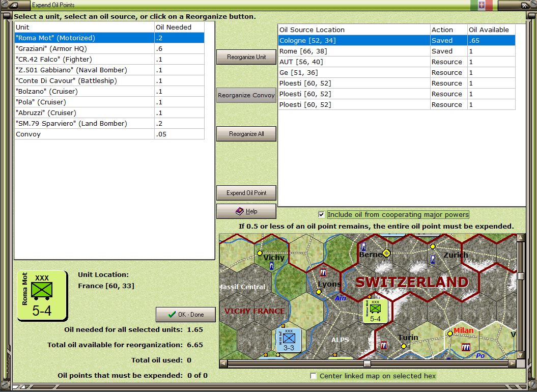Click the map scroll right arrow
The height and width of the screenshot is (392, 537).
point(513,363)
